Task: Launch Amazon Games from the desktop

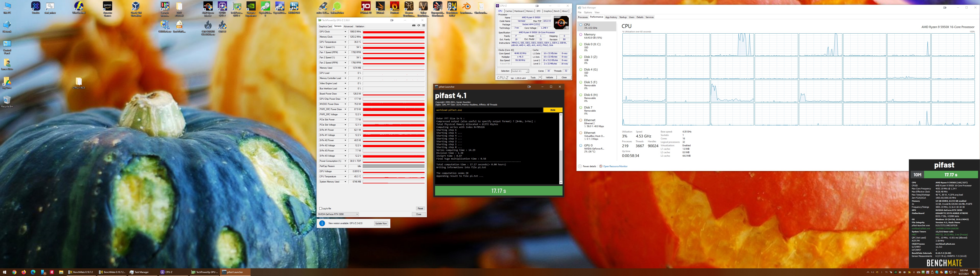Action: [107, 9]
